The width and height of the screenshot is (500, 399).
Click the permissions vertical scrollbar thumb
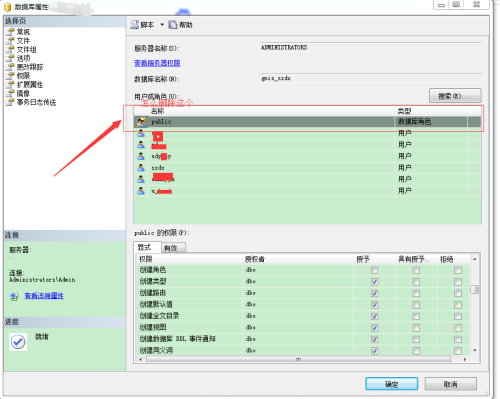[x=475, y=289]
